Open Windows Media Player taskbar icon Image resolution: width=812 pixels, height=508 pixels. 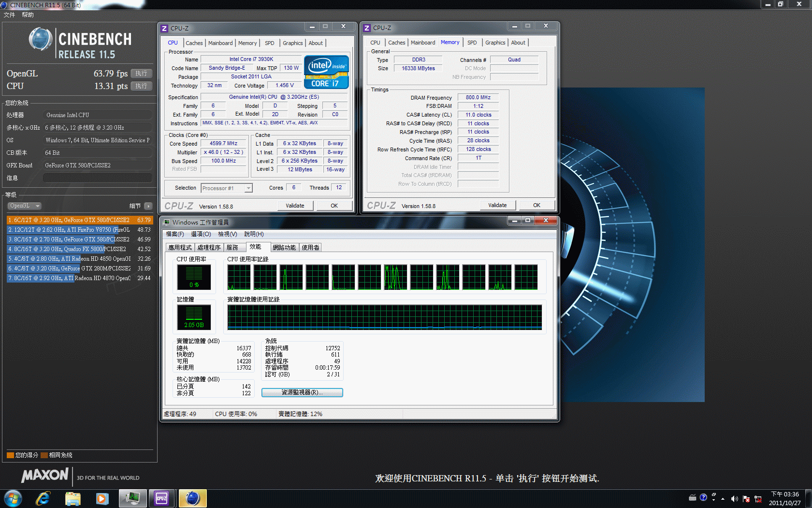(102, 498)
